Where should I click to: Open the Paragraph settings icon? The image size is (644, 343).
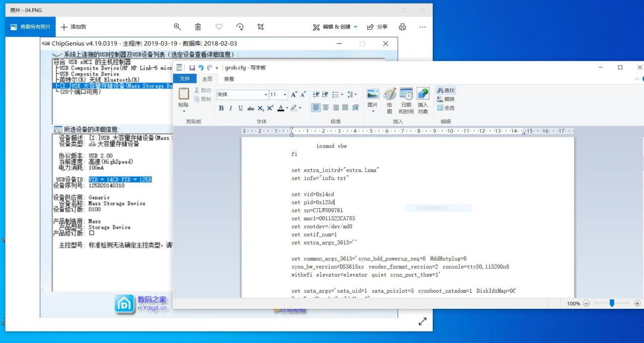pyautogui.click(x=356, y=108)
